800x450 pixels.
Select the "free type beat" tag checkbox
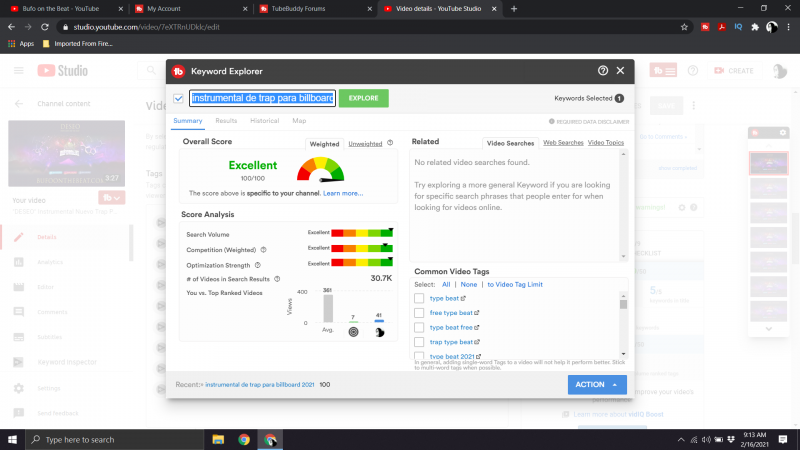click(419, 313)
